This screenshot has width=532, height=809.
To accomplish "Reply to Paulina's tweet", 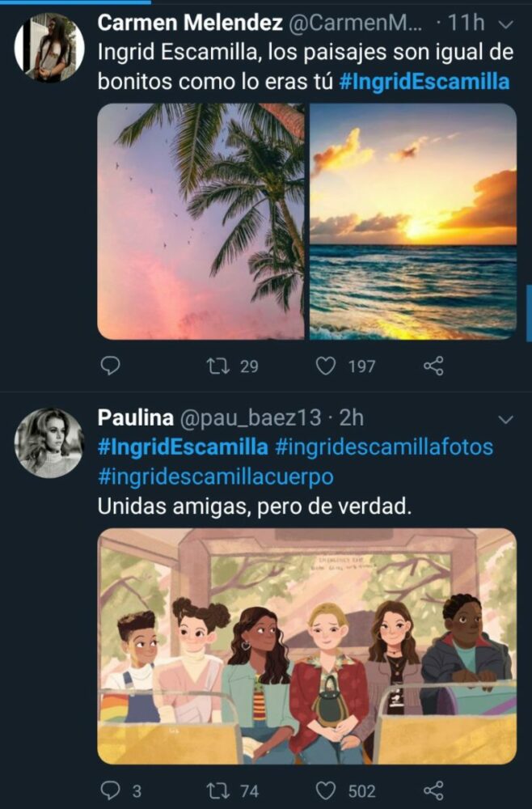I will click(x=110, y=790).
